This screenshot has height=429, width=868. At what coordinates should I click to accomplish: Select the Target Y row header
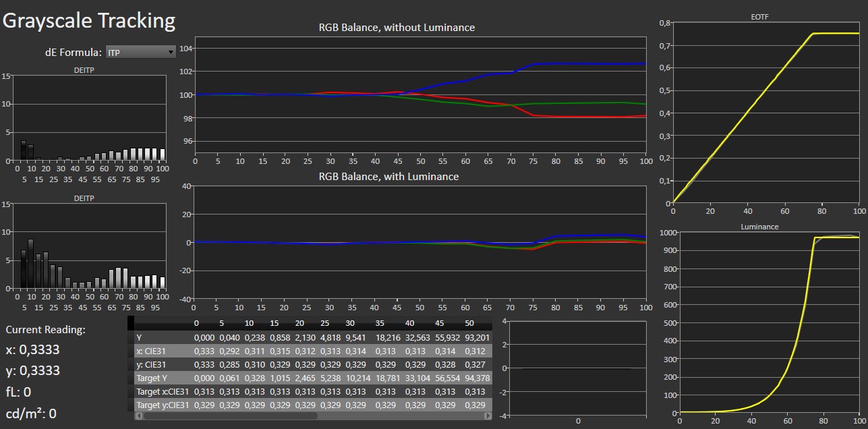162,378
